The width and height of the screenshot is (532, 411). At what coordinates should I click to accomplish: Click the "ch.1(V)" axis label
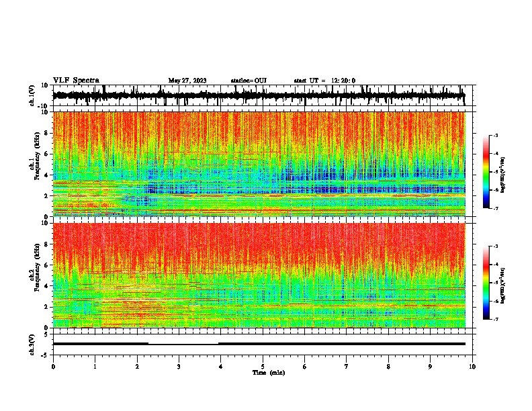pos(32,95)
